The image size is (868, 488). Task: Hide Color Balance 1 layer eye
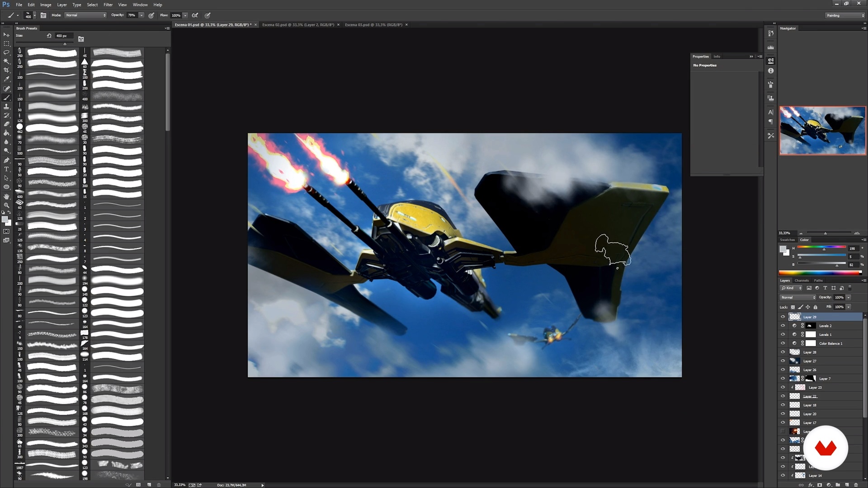pyautogui.click(x=783, y=343)
